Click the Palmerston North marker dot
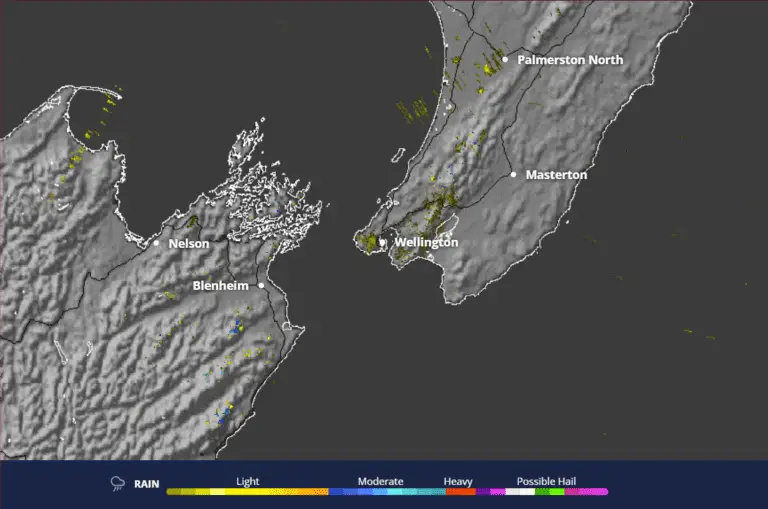Viewport: 768px width, 509px height. point(505,60)
